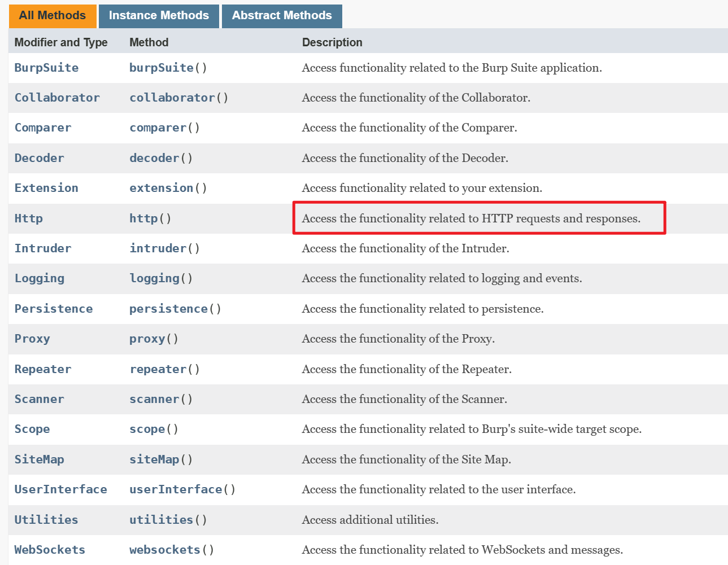
Task: Open the Intruder type link
Action: tap(43, 248)
